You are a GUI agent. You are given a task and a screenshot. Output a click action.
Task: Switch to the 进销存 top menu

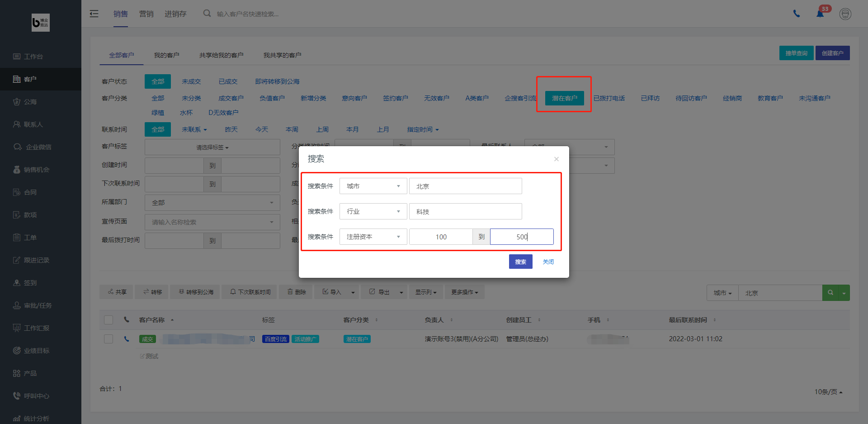(x=175, y=14)
